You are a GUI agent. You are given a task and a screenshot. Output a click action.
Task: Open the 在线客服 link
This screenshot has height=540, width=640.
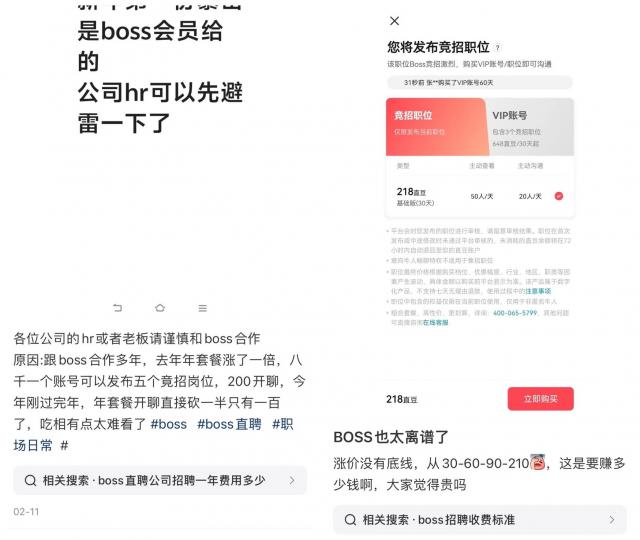[436, 322]
